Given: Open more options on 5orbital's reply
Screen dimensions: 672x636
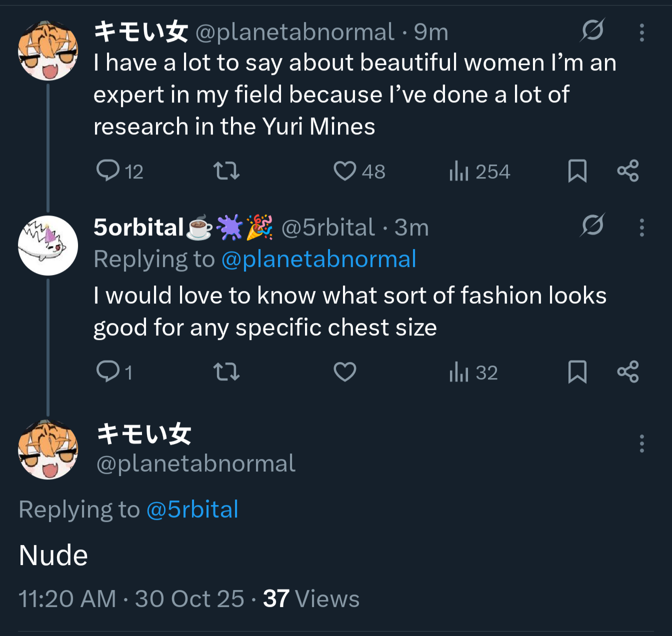Looking at the screenshot, I should tap(641, 227).
